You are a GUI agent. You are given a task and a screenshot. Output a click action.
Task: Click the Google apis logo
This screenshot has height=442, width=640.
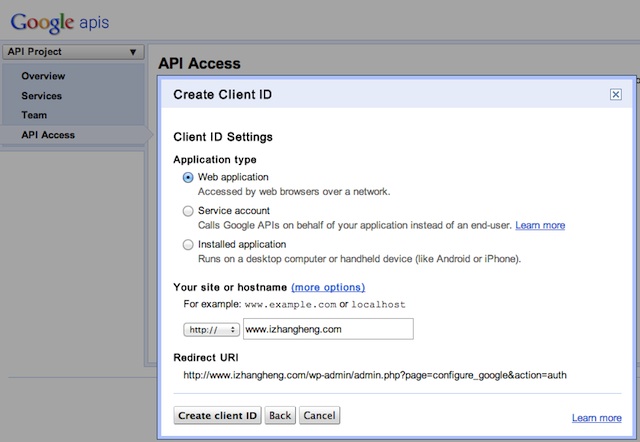pos(60,20)
